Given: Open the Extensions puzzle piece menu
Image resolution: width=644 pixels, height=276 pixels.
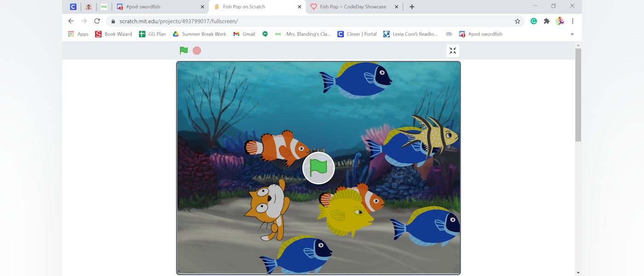Looking at the screenshot, I should click(x=546, y=21).
